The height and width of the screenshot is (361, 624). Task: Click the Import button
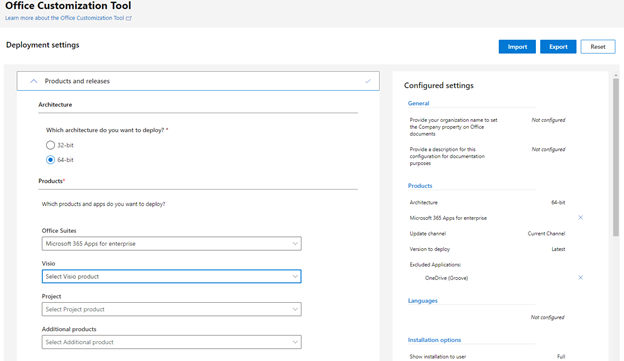point(517,47)
